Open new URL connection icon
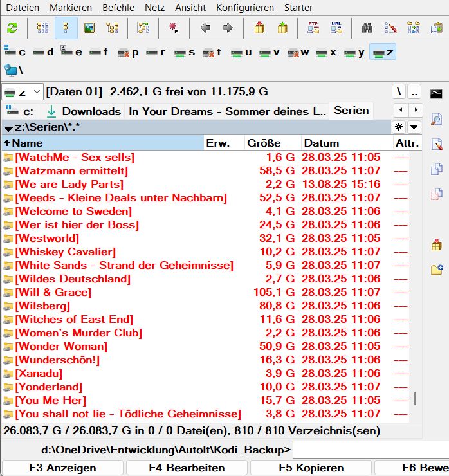 (336, 28)
